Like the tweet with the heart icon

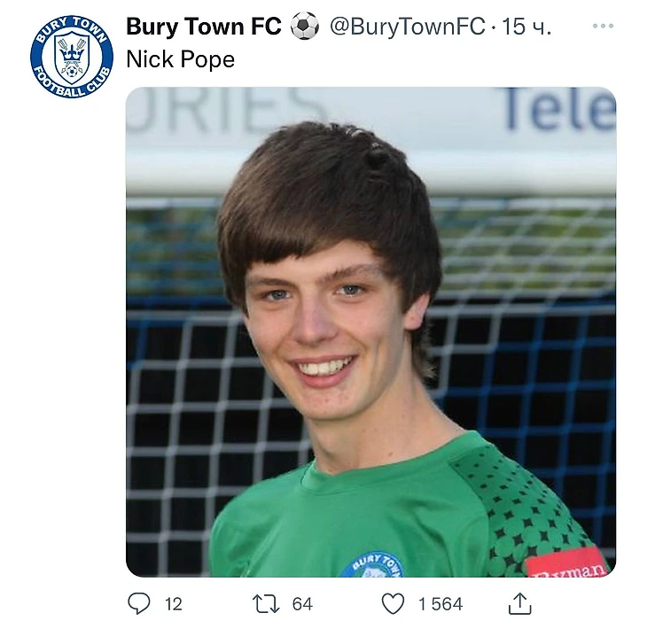coord(393,603)
